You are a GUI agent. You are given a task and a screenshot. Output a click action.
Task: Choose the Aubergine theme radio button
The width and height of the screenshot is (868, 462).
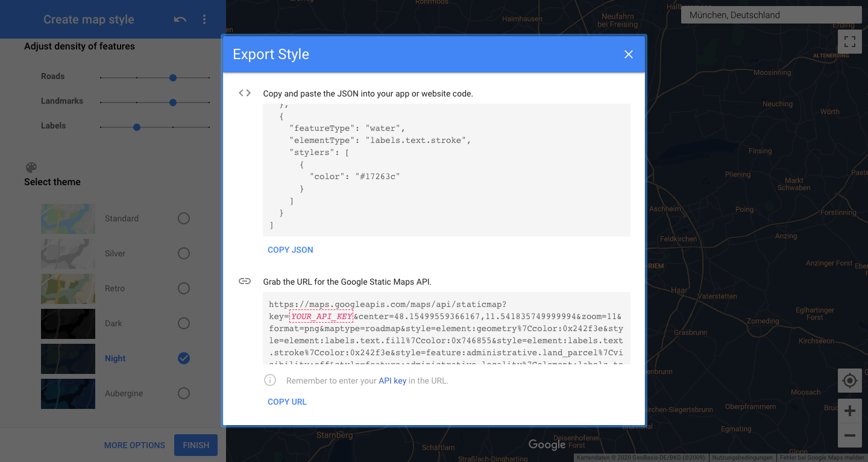(x=184, y=393)
